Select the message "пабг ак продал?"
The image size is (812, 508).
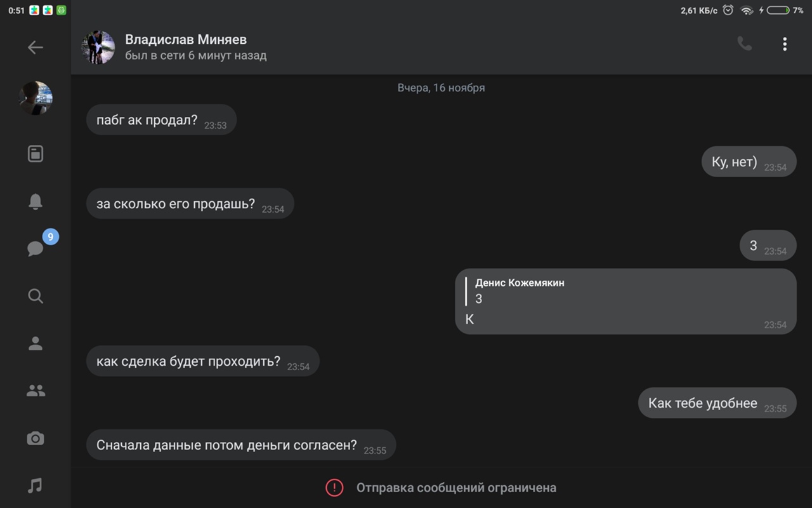(x=147, y=120)
